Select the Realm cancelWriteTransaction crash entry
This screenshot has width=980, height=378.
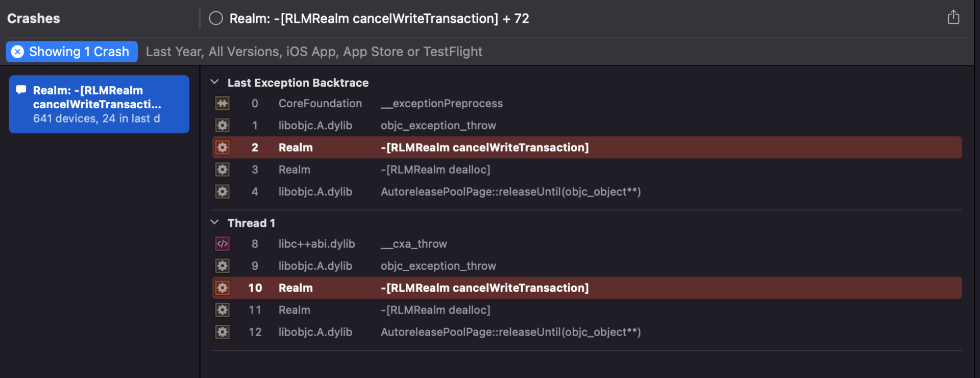pyautogui.click(x=99, y=104)
